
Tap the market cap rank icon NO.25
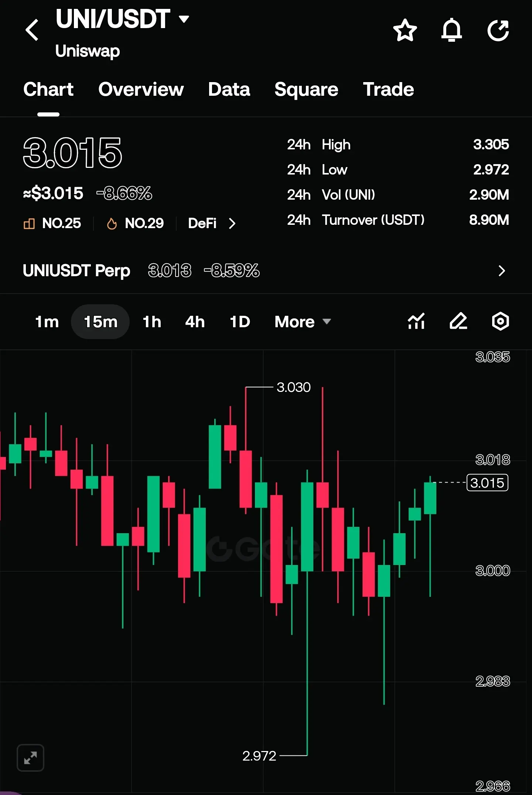29,223
